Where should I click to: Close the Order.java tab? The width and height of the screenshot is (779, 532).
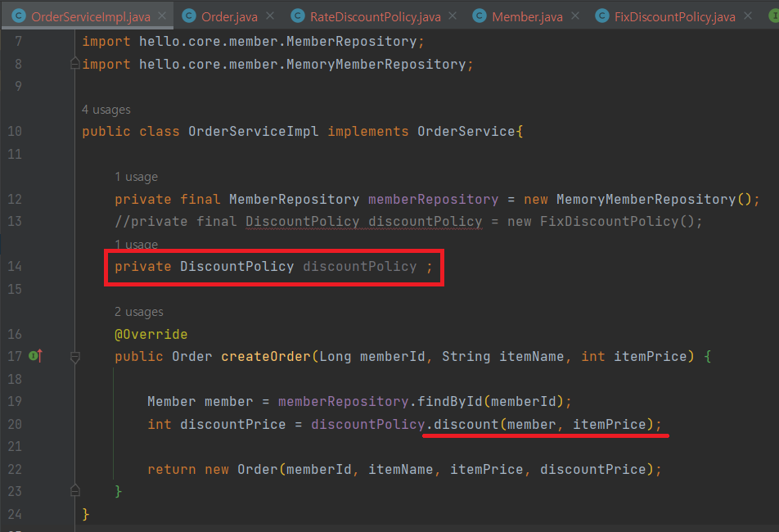coord(270,16)
